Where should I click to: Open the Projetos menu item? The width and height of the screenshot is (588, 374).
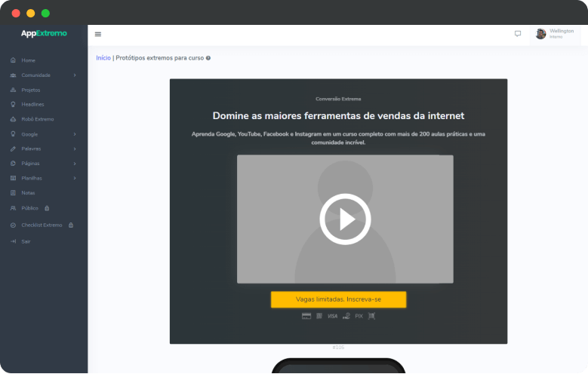pos(31,90)
